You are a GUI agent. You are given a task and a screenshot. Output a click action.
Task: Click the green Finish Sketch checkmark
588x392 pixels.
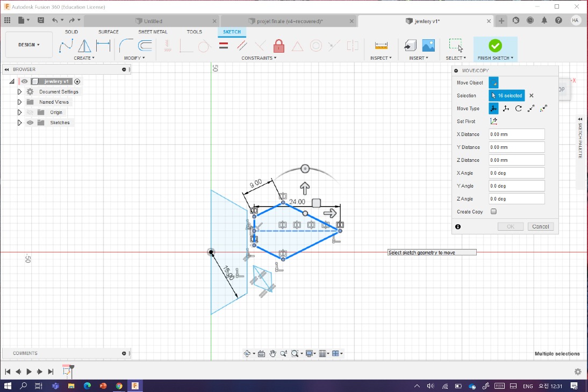pos(495,46)
